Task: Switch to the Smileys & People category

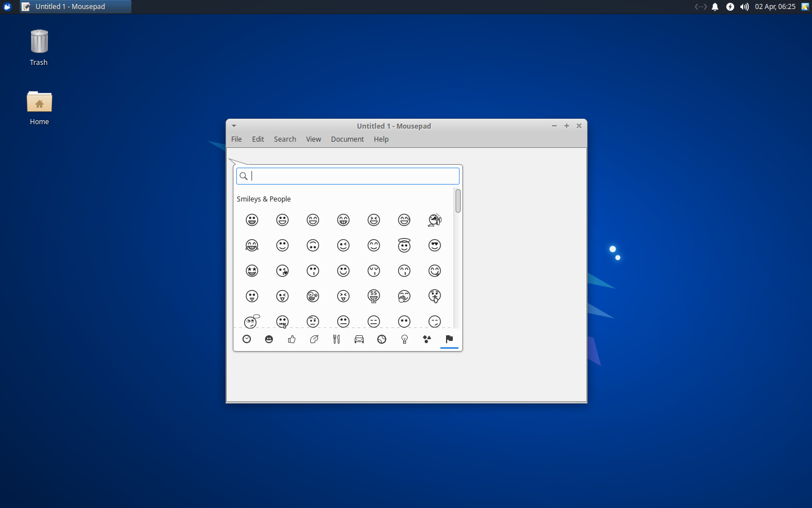Action: [269, 339]
